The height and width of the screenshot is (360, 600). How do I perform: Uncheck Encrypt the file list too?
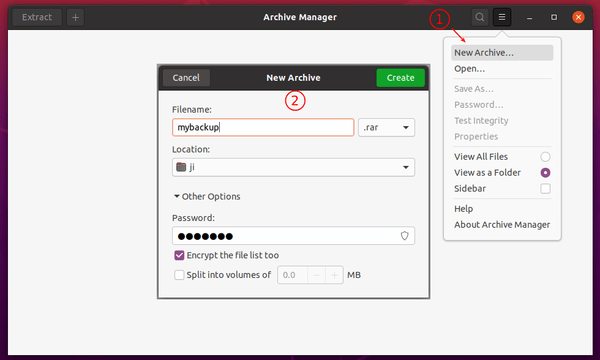[x=179, y=255]
